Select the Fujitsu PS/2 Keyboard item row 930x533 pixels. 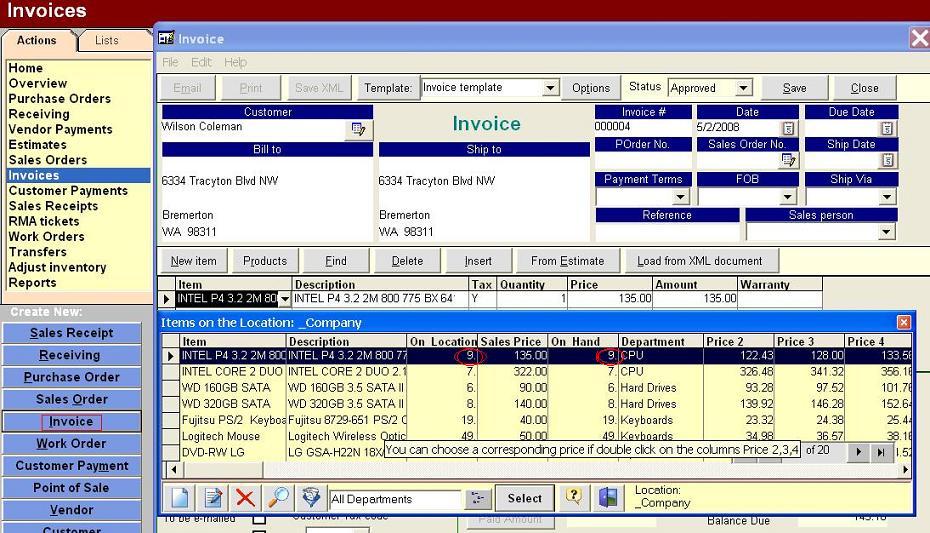[537, 420]
